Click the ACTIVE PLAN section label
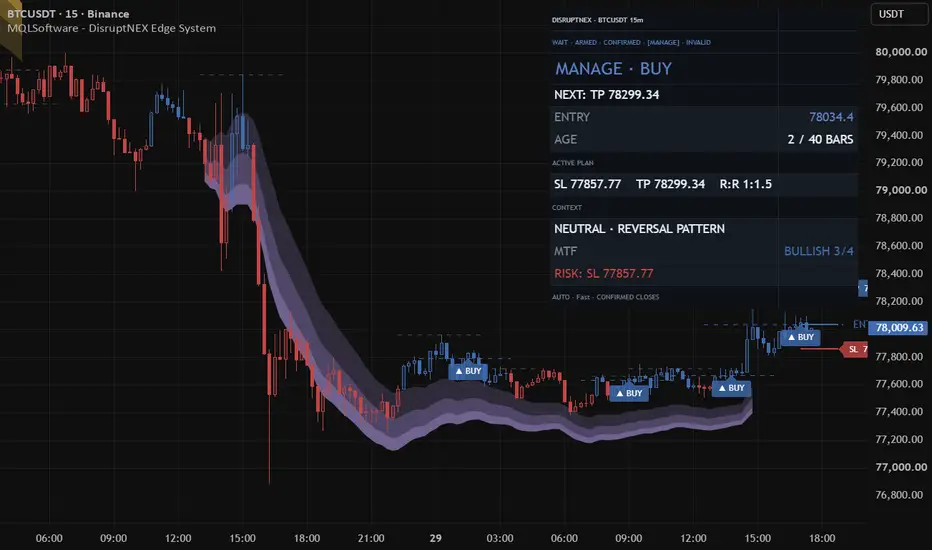The width and height of the screenshot is (932, 550). (x=572, y=163)
